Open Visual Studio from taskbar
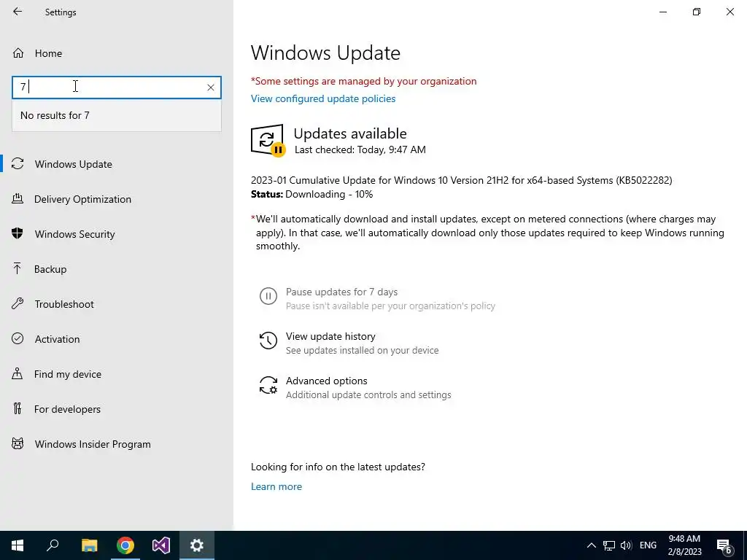Screen dimensions: 747x560 tap(161, 545)
